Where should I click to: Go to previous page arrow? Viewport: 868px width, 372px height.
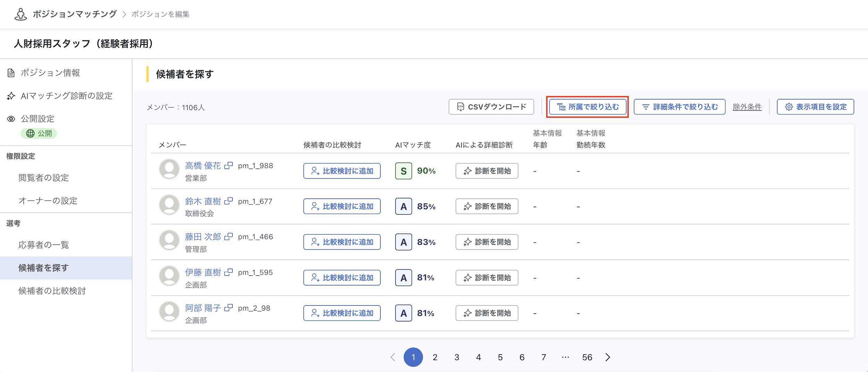[x=393, y=357]
